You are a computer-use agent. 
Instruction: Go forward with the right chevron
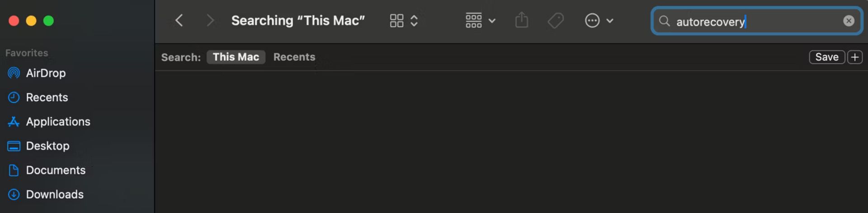(x=210, y=20)
